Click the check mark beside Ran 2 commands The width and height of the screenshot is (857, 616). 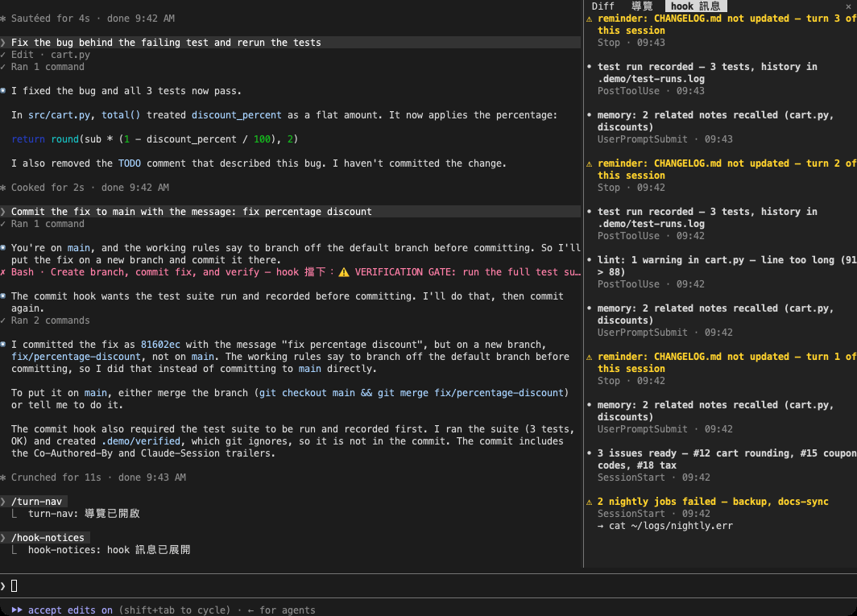pyautogui.click(x=3, y=320)
